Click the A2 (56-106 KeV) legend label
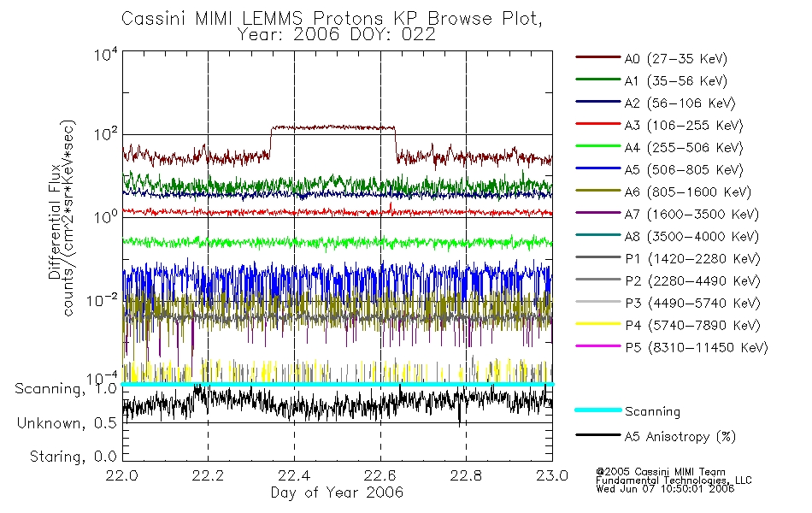Viewport: 812px width, 513px height. (x=680, y=103)
